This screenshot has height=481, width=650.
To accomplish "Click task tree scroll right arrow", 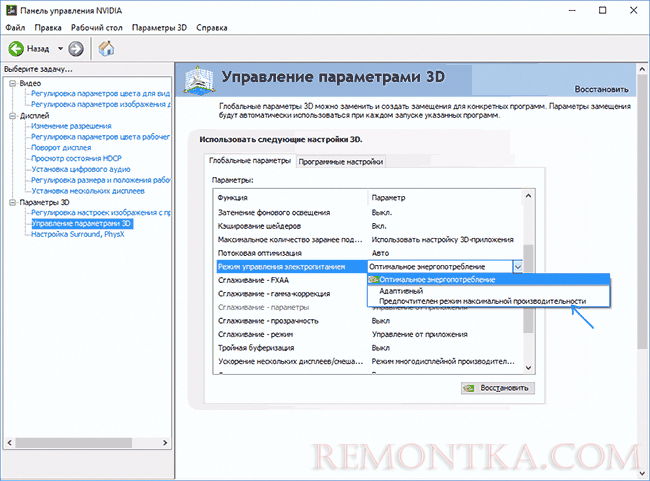I will pyautogui.click(x=165, y=442).
